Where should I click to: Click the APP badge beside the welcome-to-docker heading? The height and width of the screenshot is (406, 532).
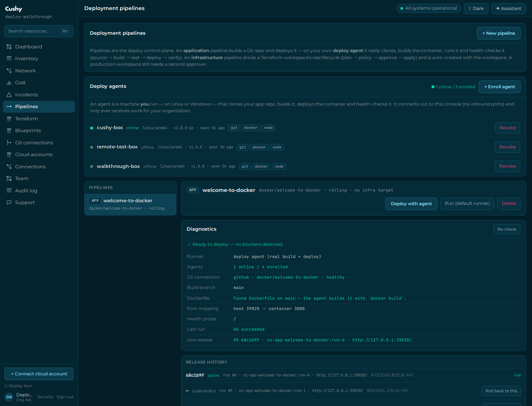pos(193,190)
